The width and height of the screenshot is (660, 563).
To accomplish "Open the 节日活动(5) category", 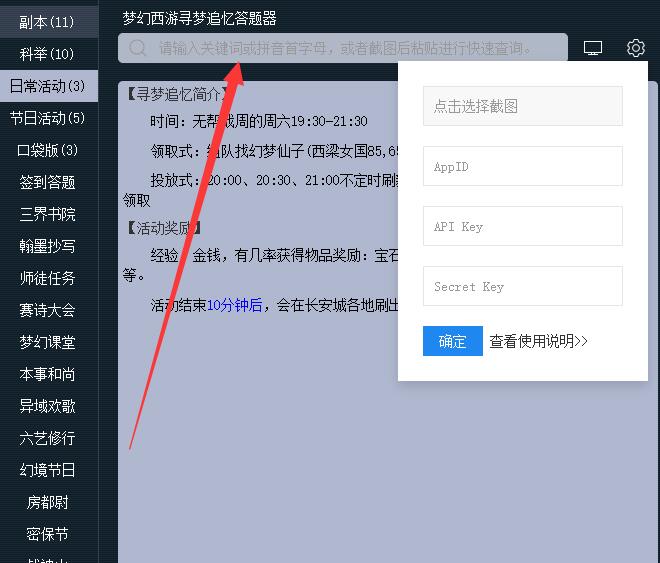I will coord(47,118).
